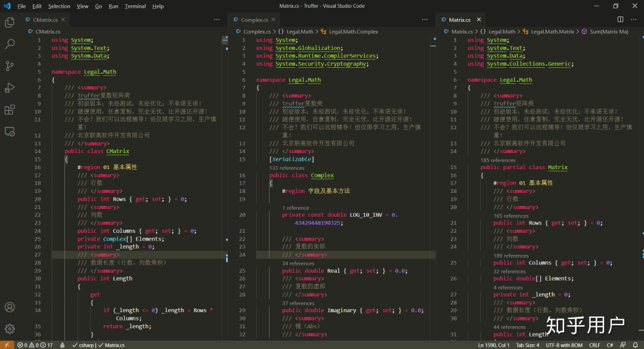Open the Search view in activity bar
644x349 pixels.
coord(10,44)
